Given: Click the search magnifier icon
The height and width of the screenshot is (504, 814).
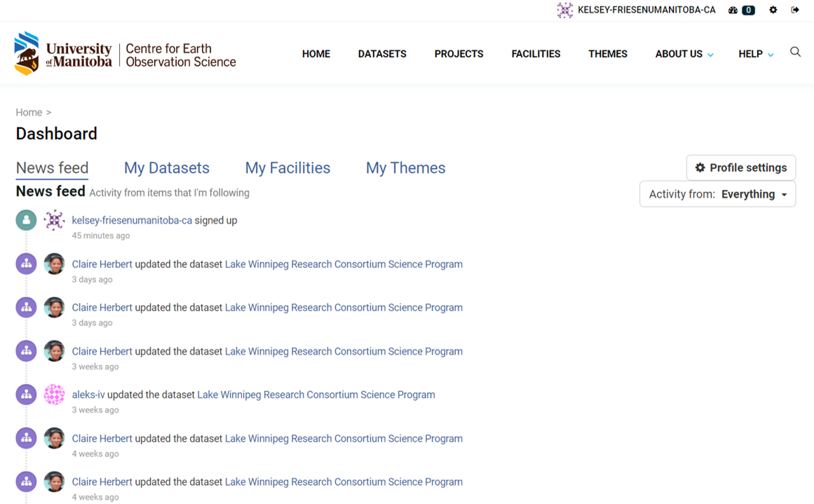Looking at the screenshot, I should 795,53.
